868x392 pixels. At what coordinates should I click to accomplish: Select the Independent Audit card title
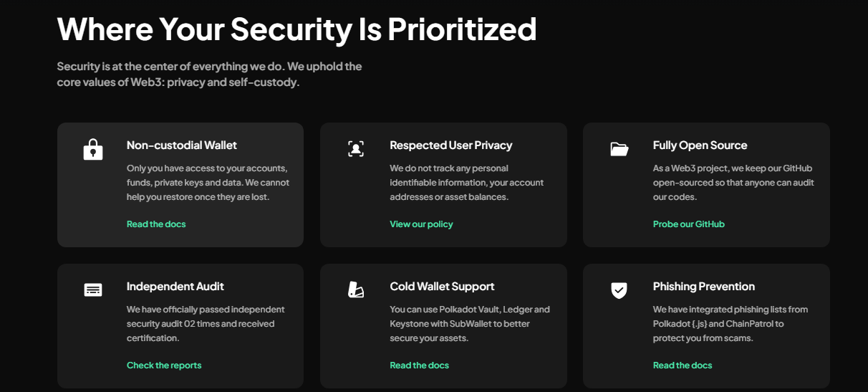(175, 287)
